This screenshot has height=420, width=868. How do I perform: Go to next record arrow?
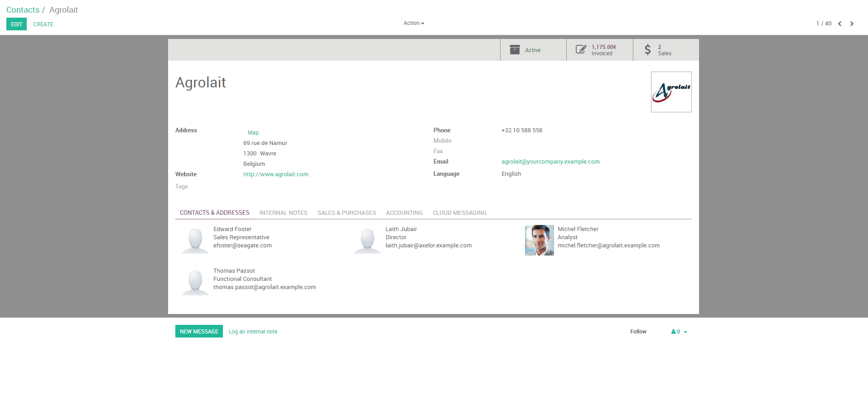[x=852, y=24]
